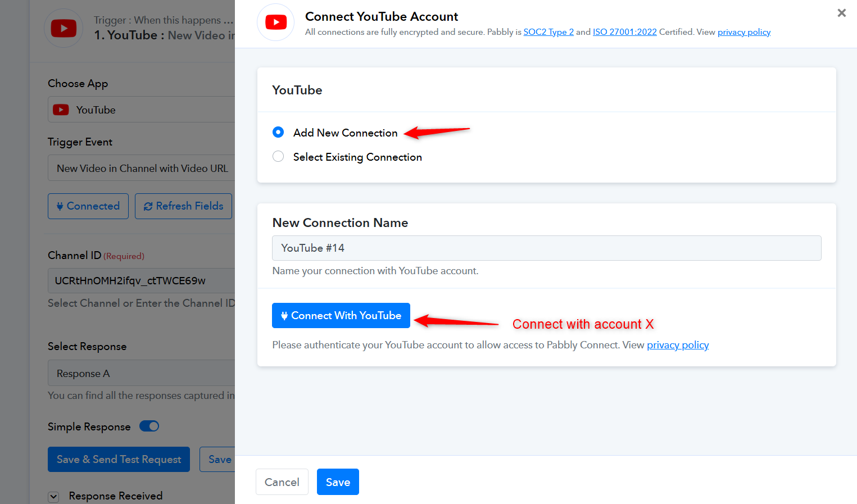This screenshot has width=857, height=504.
Task: Click the New Connection Name input field
Action: pyautogui.click(x=546, y=248)
